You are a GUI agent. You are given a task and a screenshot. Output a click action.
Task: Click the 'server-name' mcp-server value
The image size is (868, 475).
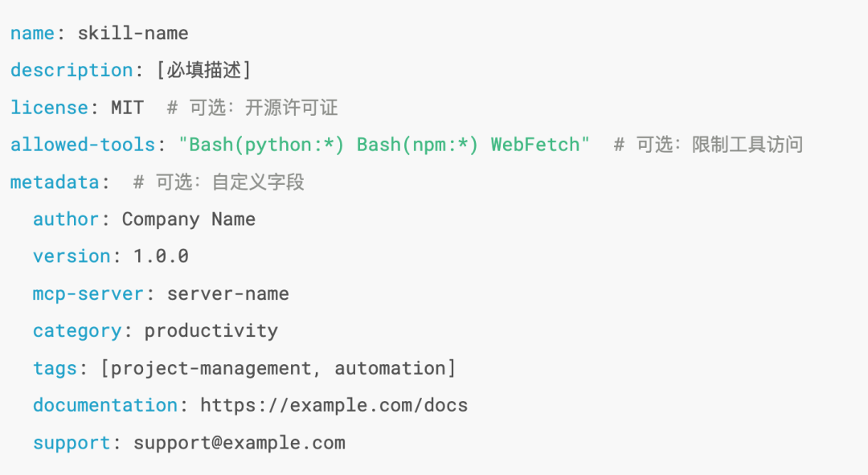coord(227,293)
